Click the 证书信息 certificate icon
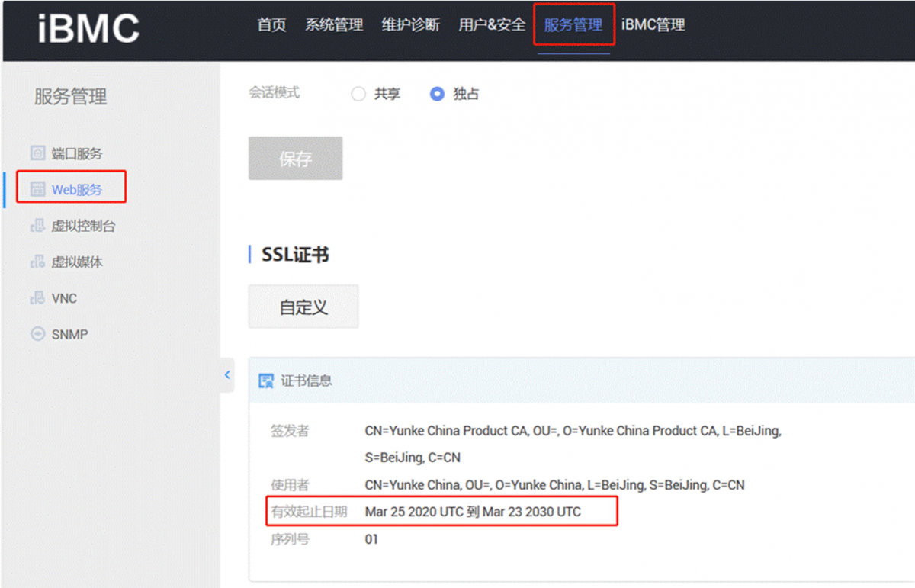 [x=266, y=381]
